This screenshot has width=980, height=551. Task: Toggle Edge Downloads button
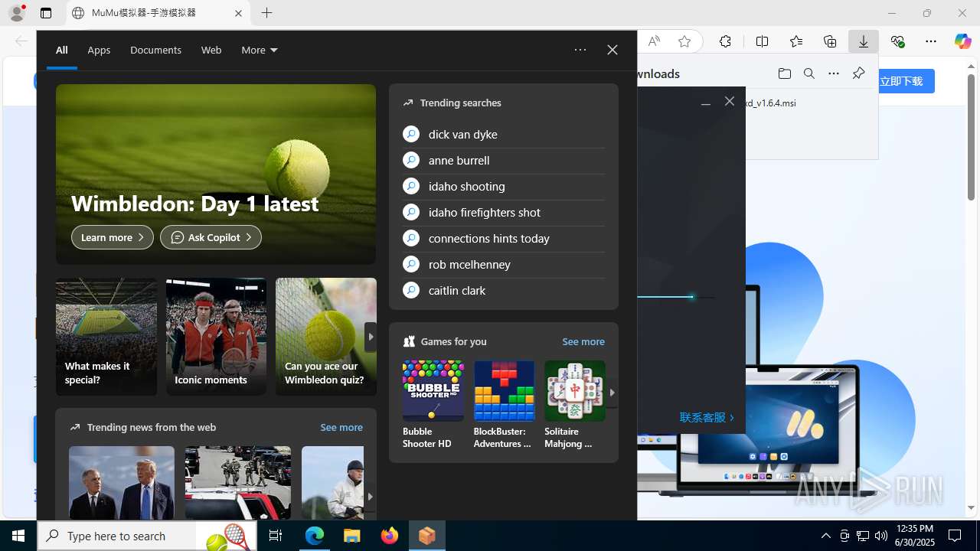tap(864, 41)
